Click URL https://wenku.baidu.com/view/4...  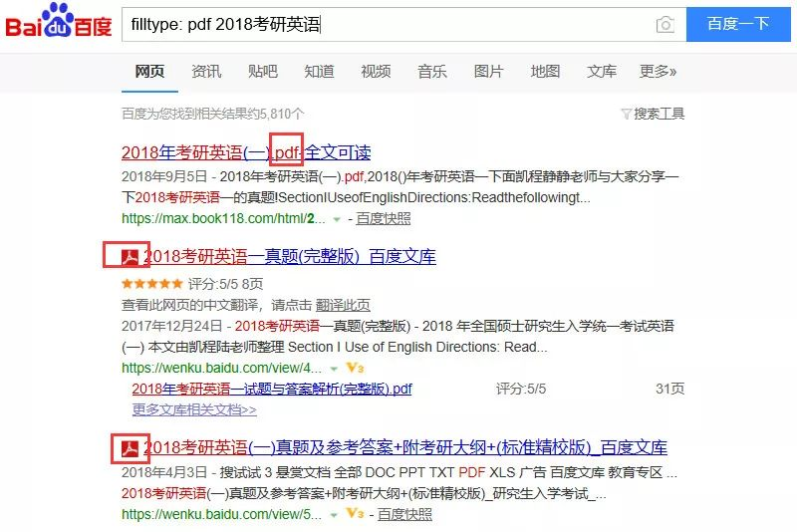(221, 368)
